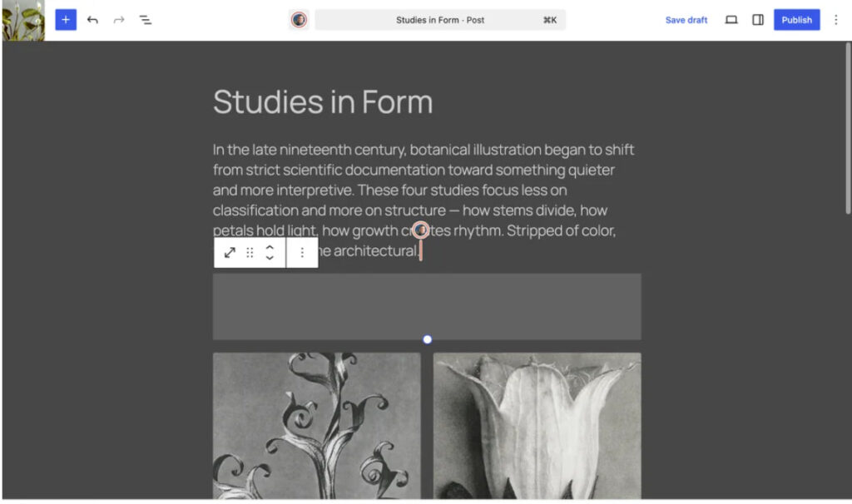This screenshot has height=504, width=852.
Task: Move the spacer block down
Action: click(270, 259)
